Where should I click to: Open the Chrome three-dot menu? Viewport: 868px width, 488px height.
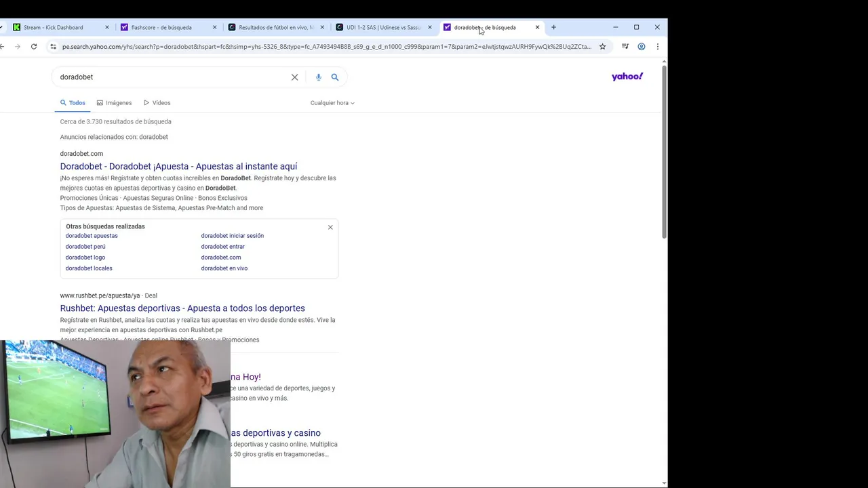657,47
